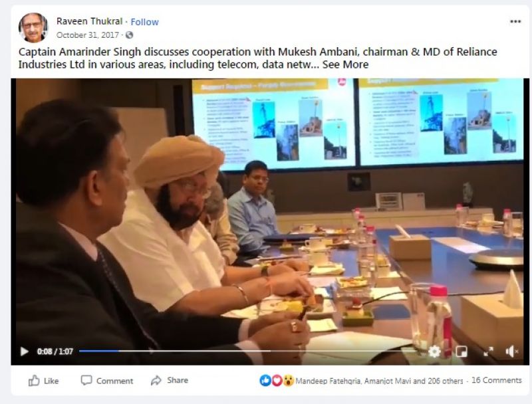This screenshot has width=532, height=404.
Task: Open video settings gear icon
Action: (434, 352)
